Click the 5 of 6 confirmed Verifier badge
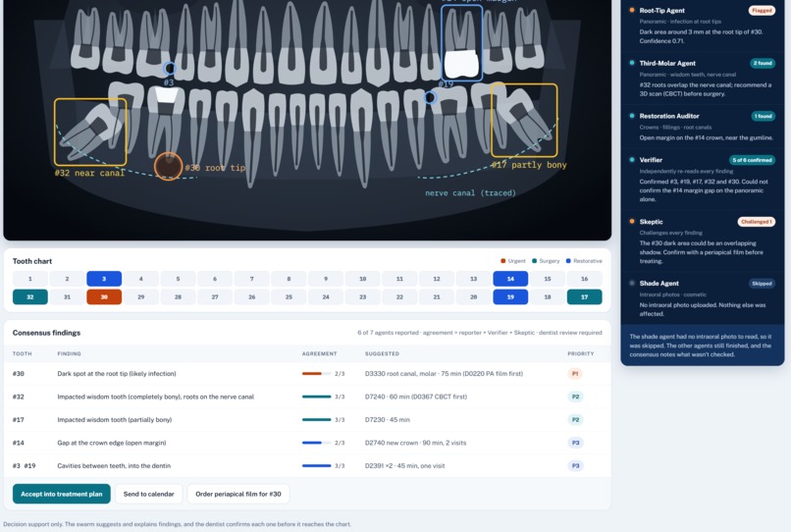Screen dimensions: 791x532 pyautogui.click(x=752, y=160)
